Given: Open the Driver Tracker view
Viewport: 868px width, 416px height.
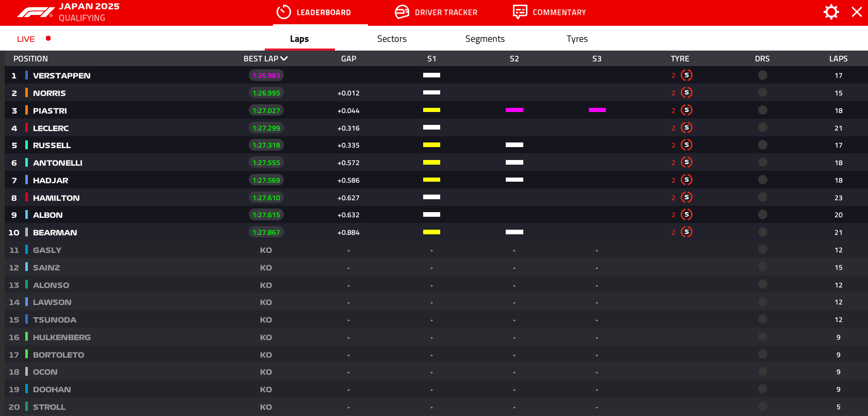Looking at the screenshot, I should 436,12.
